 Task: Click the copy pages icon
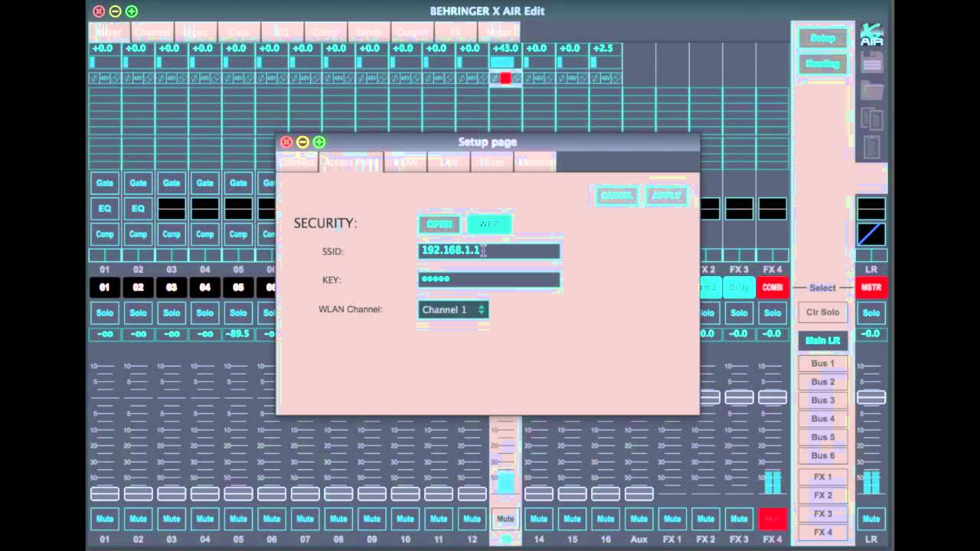871,119
